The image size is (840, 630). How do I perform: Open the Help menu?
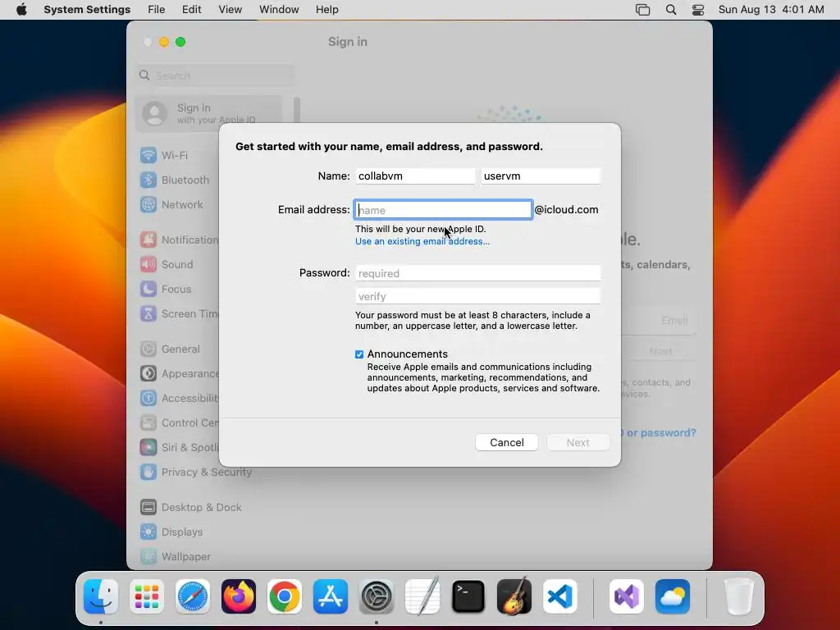click(x=326, y=10)
